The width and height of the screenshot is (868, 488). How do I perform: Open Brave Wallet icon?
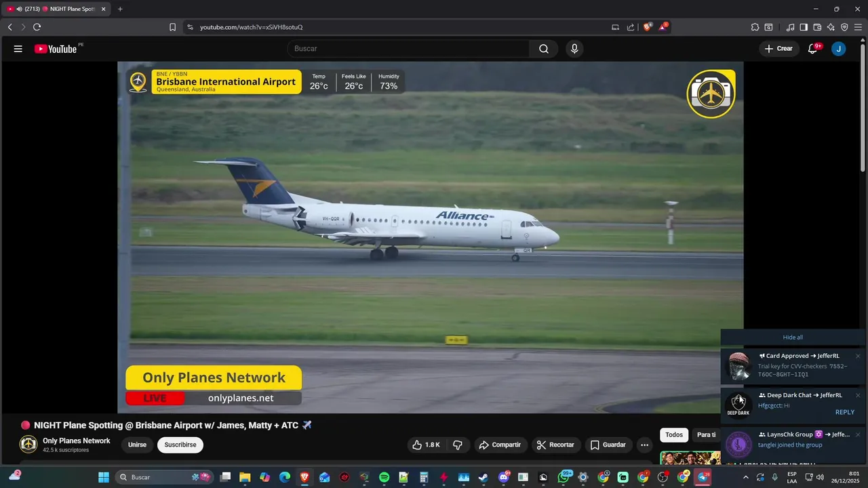click(817, 27)
